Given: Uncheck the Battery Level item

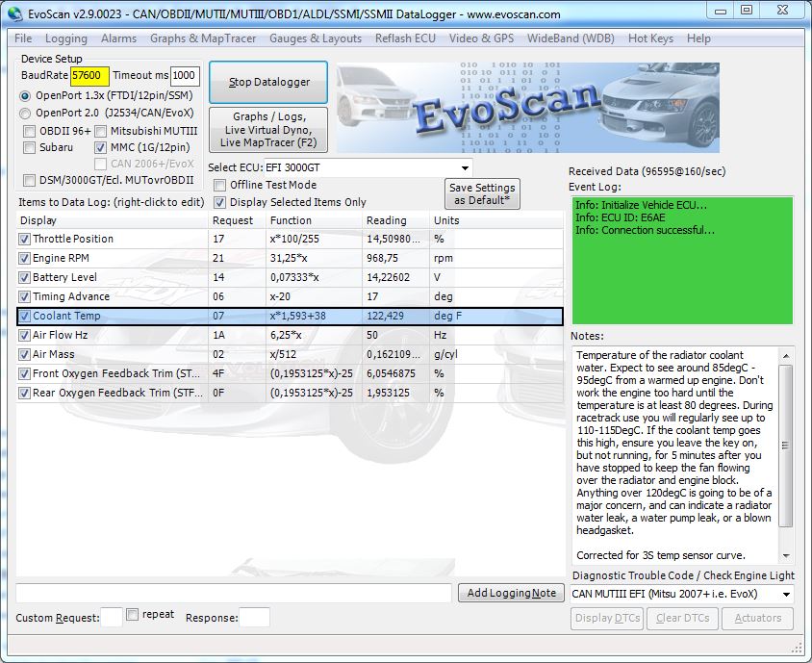Looking at the screenshot, I should click(24, 277).
